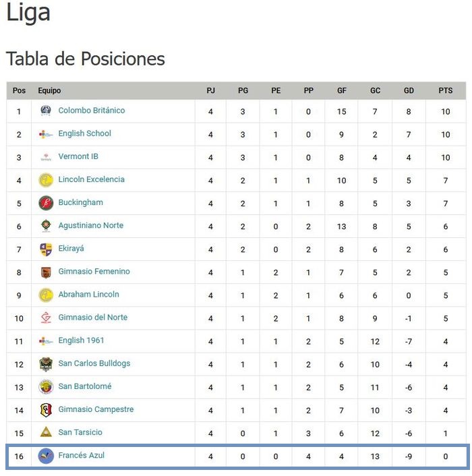
Task: Click the Equipo column header
Action: [x=49, y=91]
